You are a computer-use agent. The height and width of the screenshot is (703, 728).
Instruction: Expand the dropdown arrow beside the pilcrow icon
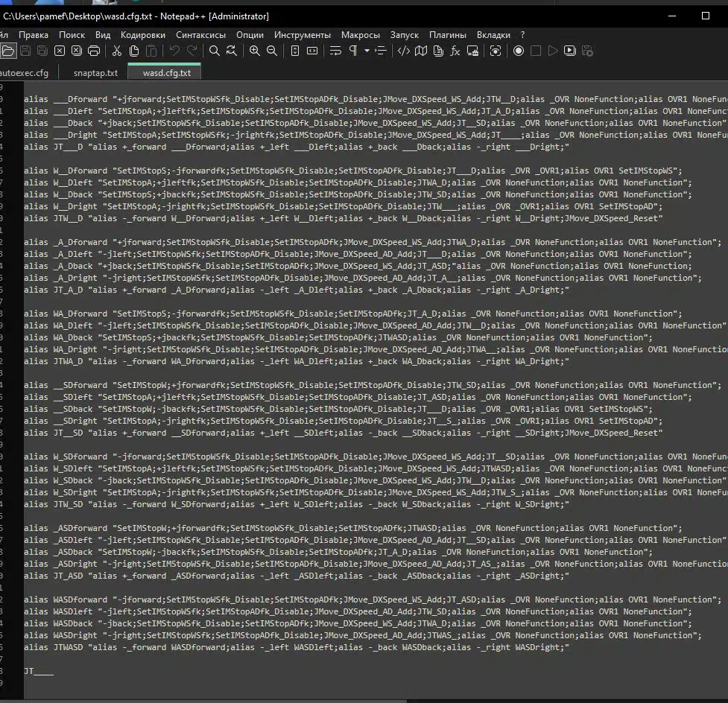367,51
